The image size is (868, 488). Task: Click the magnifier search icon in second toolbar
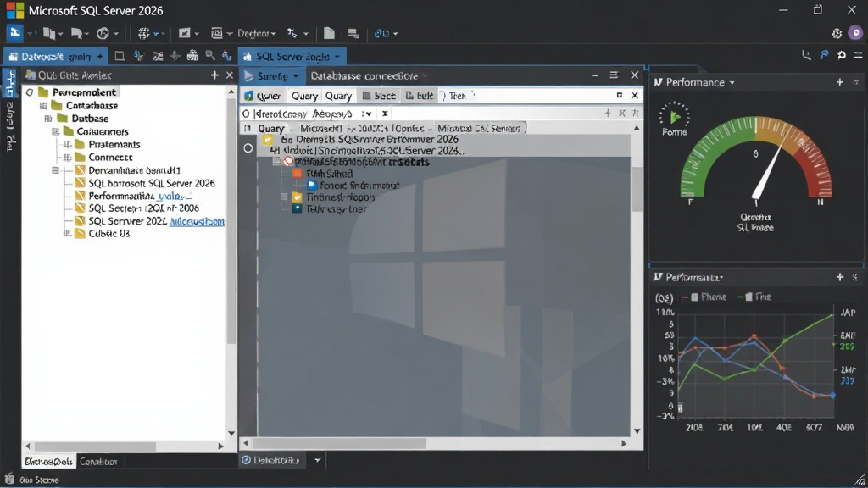[210, 55]
